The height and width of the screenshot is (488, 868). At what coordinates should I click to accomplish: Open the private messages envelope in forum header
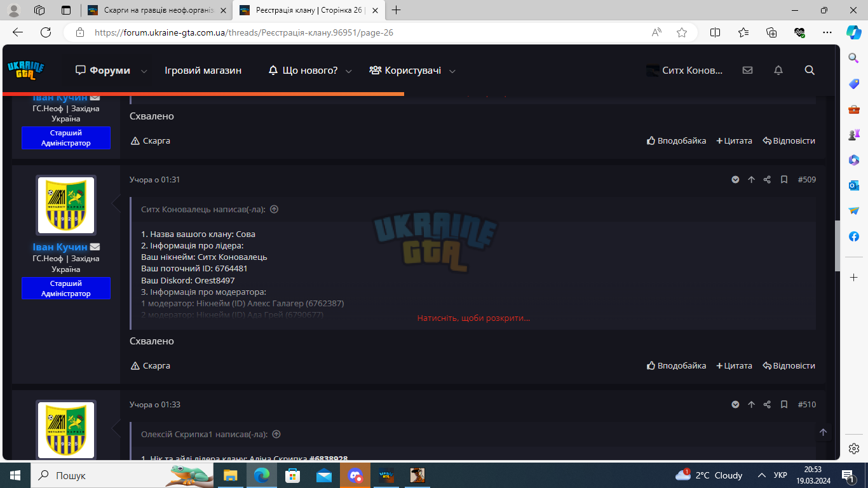tap(747, 71)
